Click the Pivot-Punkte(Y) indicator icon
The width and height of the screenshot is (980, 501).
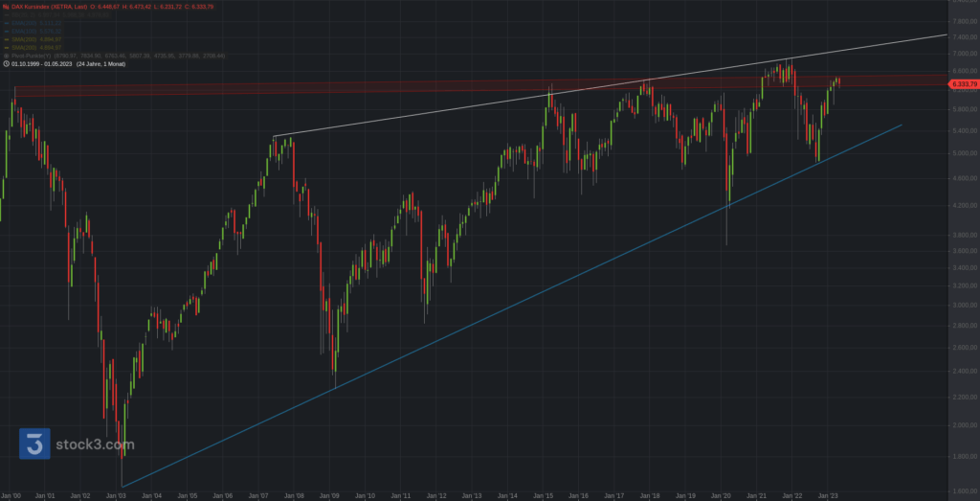(7, 56)
